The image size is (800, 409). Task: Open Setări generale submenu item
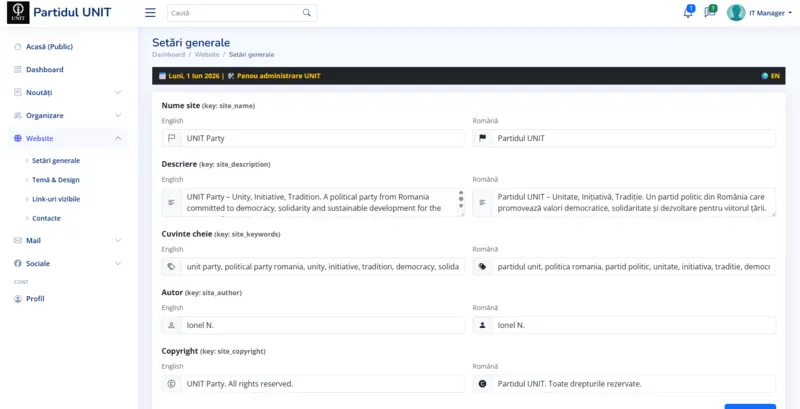tap(56, 161)
